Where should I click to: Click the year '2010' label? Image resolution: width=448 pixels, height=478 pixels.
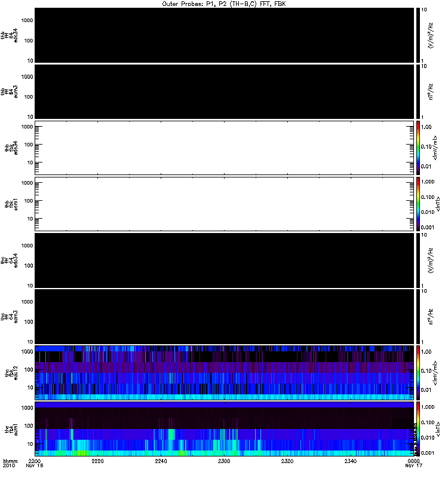click(x=8, y=465)
